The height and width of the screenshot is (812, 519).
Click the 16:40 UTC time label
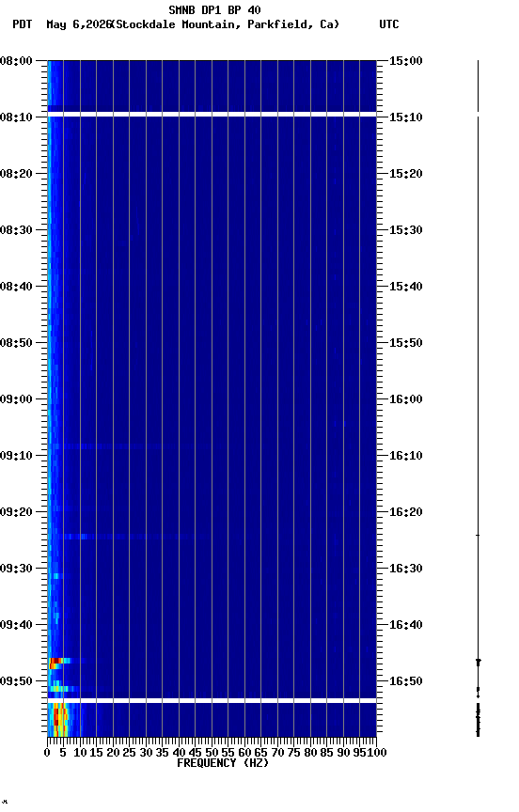coord(406,625)
